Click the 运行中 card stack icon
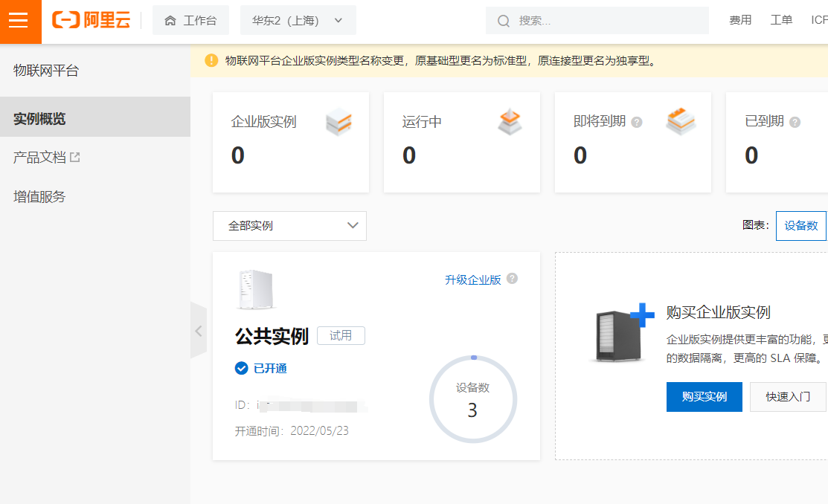This screenshot has width=828, height=504. (x=510, y=122)
